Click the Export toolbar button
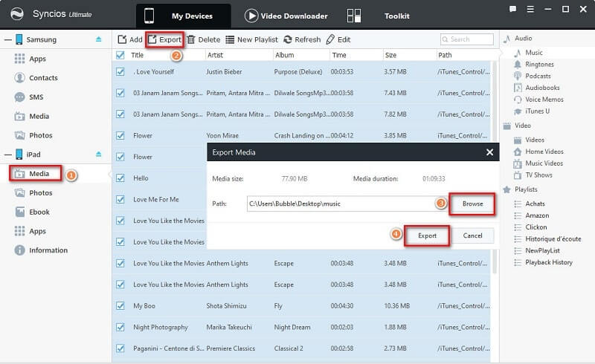 tap(164, 39)
